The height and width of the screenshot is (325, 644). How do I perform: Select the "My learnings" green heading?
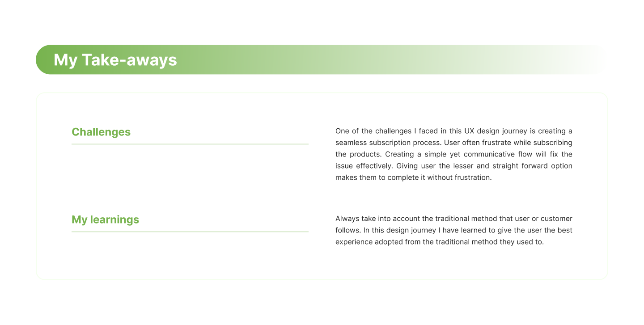(105, 219)
